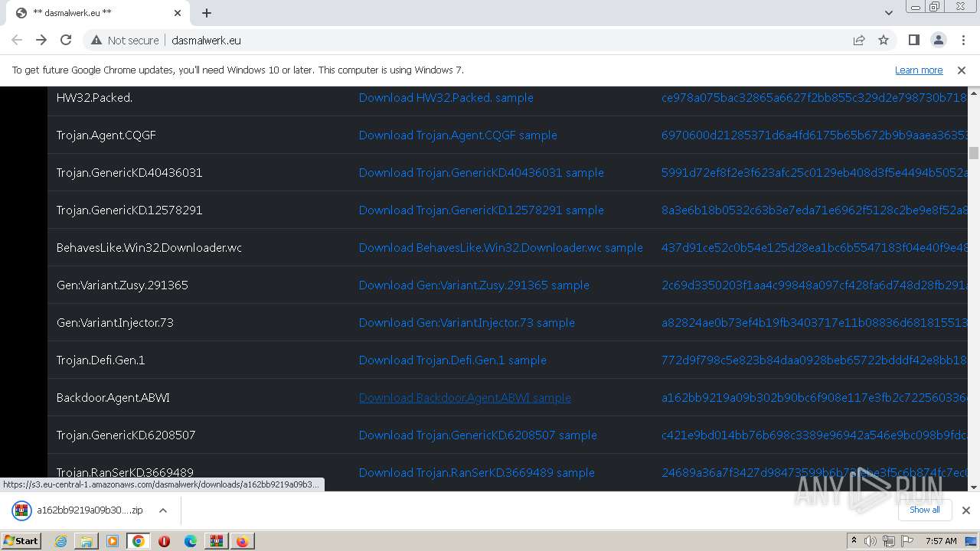Click the scrollbar down arrow

974,486
